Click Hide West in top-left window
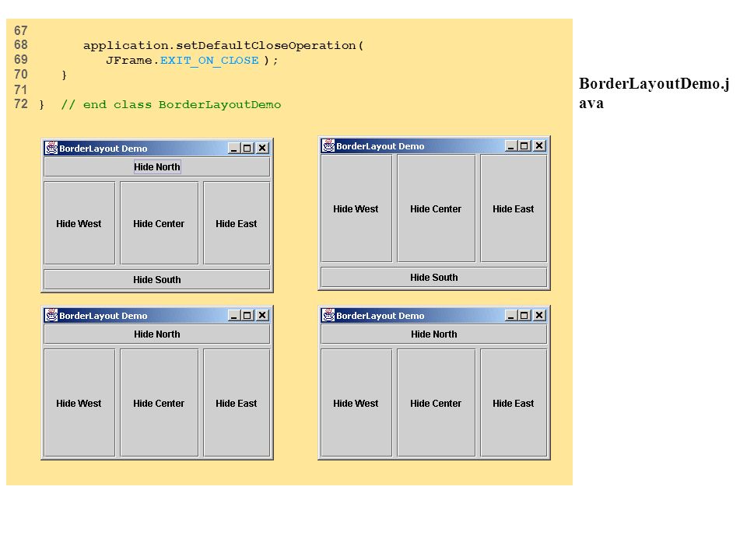 coord(79,223)
